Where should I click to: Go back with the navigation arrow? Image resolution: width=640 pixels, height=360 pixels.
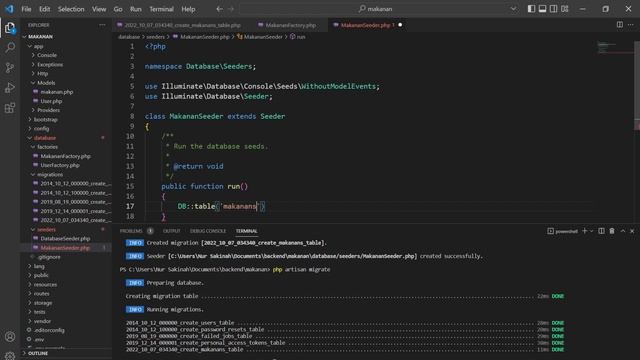(x=220, y=9)
